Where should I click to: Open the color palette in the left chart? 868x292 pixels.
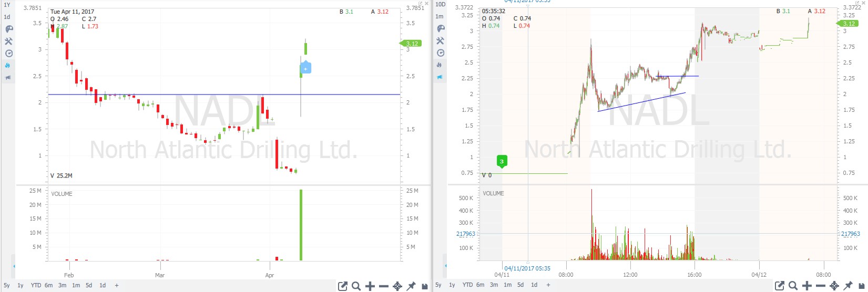pyautogui.click(x=8, y=29)
